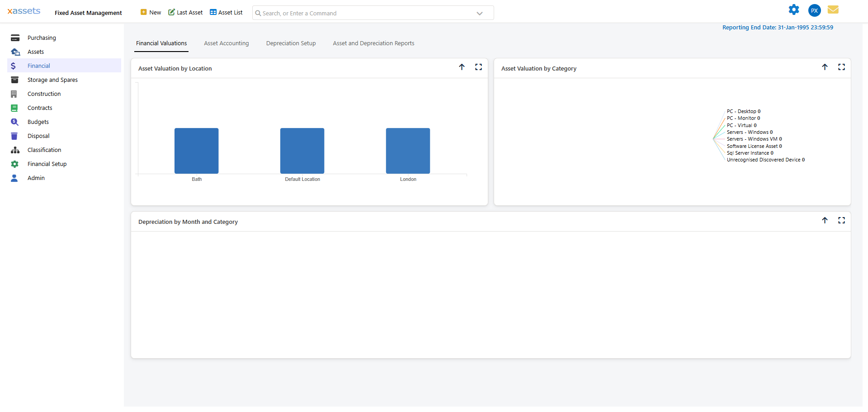The width and height of the screenshot is (868, 412).
Task: Select the Contracts sidebar icon
Action: click(15, 108)
